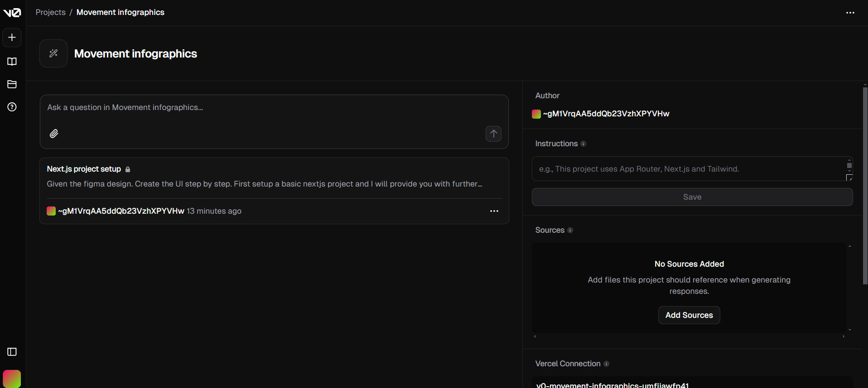The height and width of the screenshot is (388, 868).
Task: Open the Next.js project setup chat
Action: [84, 169]
